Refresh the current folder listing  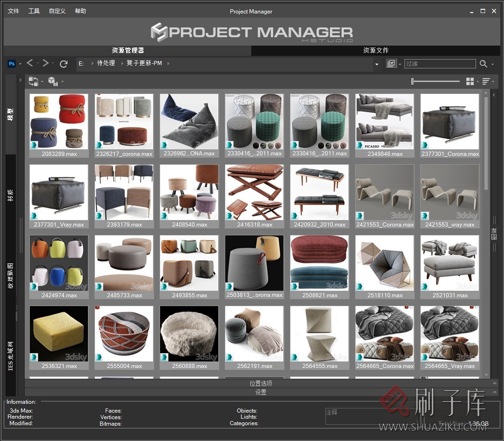point(64,64)
